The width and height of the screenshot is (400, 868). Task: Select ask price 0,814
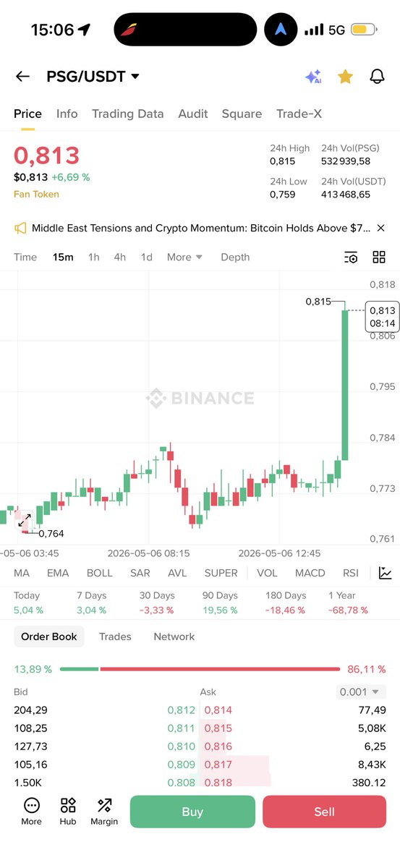click(x=218, y=710)
